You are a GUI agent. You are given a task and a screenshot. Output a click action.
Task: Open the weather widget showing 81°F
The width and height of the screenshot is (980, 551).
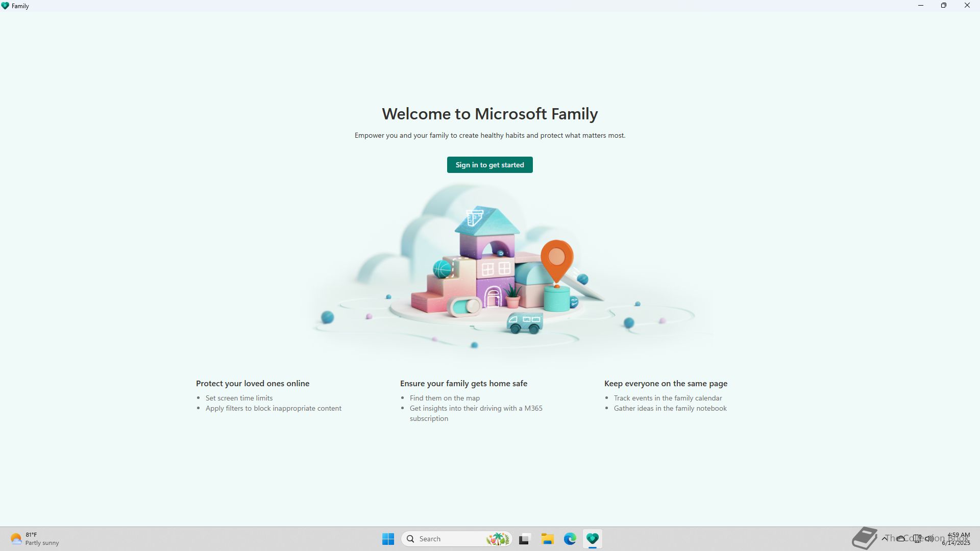(34, 539)
